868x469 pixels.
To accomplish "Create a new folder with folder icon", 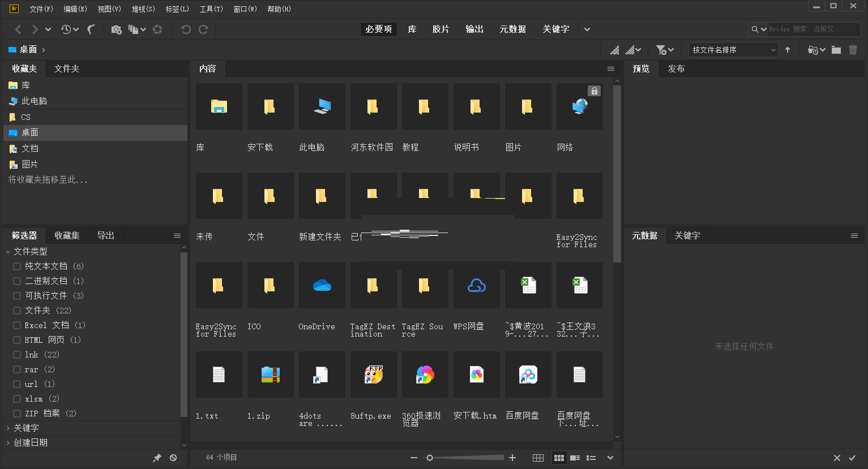I will coord(836,50).
